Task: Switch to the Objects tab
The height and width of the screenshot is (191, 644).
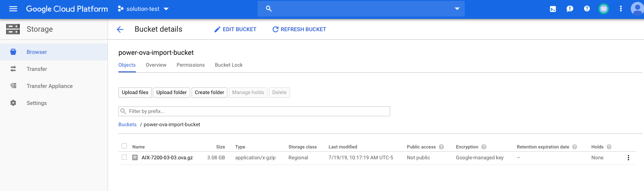Action: pyautogui.click(x=127, y=65)
